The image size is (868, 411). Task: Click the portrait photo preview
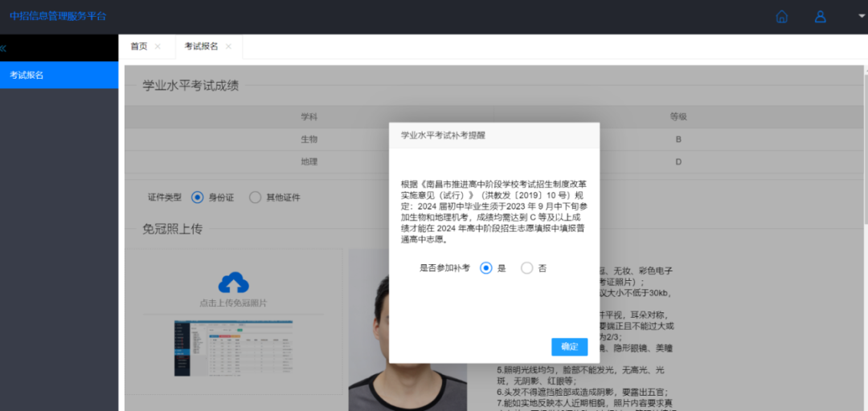[x=408, y=330]
